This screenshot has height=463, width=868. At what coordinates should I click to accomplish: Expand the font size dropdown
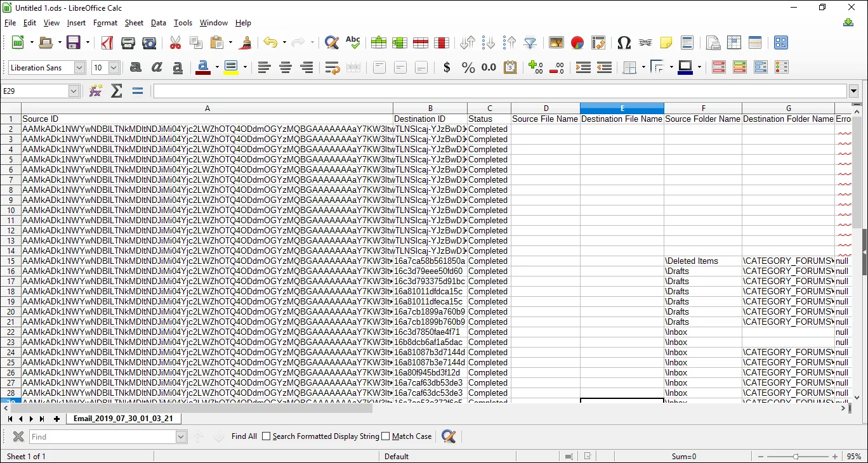pos(114,67)
